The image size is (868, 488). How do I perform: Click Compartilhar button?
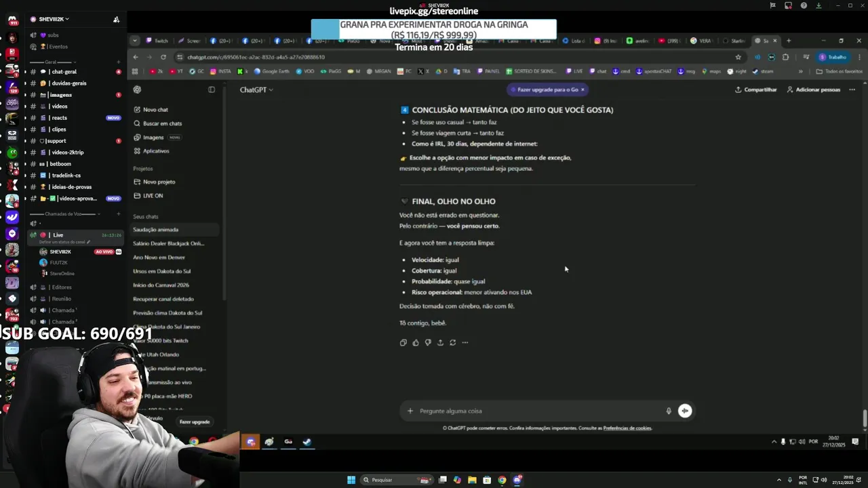click(x=755, y=89)
